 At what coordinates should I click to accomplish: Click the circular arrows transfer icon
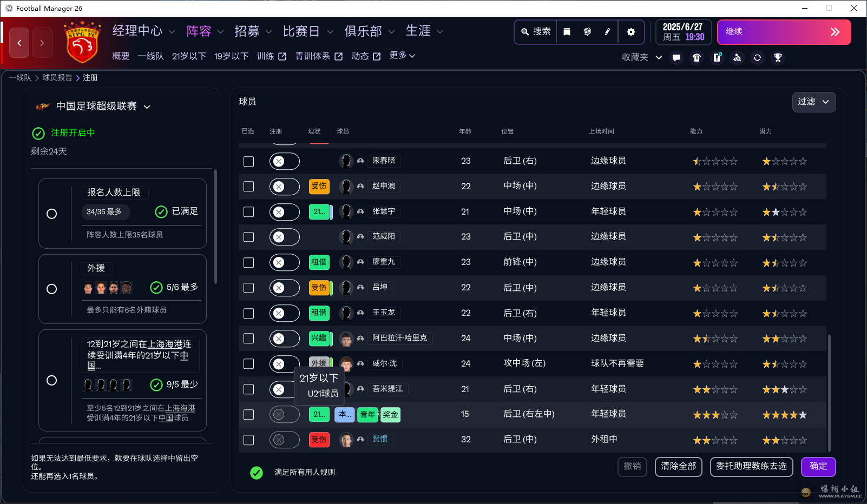(757, 57)
